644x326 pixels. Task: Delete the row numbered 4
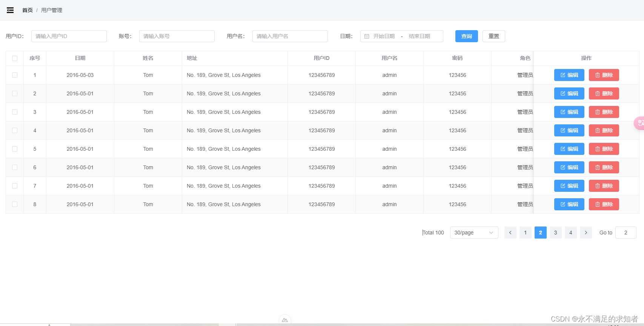pyautogui.click(x=604, y=130)
